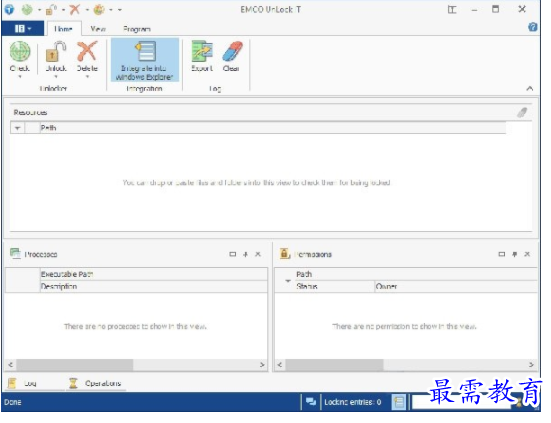Click Permissions scrollbar right arrow

531,365
